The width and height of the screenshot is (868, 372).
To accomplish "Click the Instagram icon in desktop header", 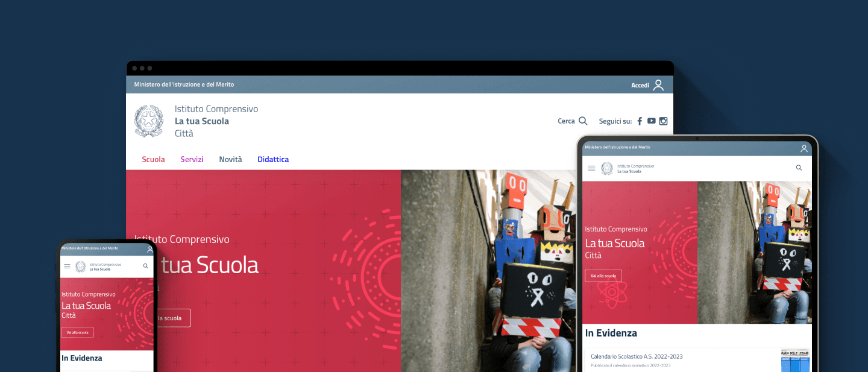I will (664, 121).
